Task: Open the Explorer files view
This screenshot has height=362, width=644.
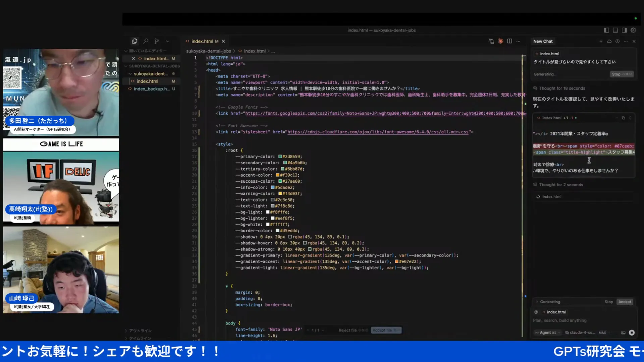Action: (135, 41)
